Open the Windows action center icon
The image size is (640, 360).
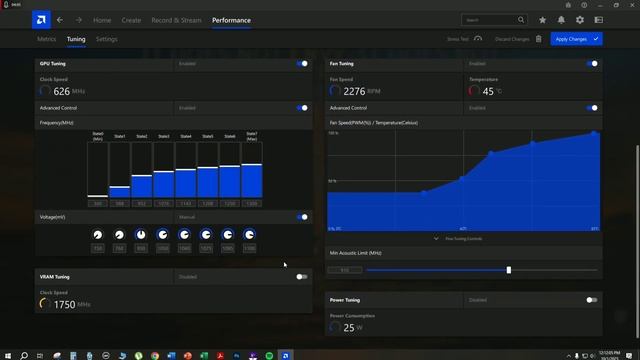629,356
